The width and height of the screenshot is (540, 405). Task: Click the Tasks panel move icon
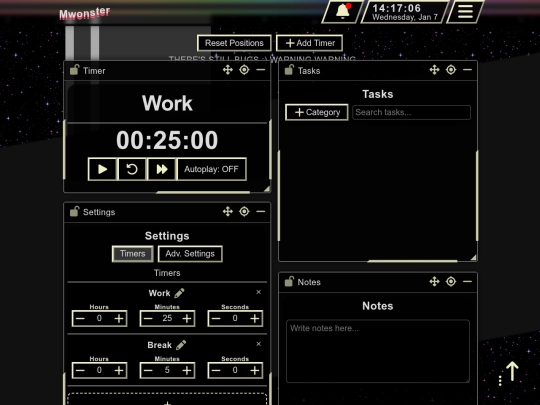coord(434,70)
